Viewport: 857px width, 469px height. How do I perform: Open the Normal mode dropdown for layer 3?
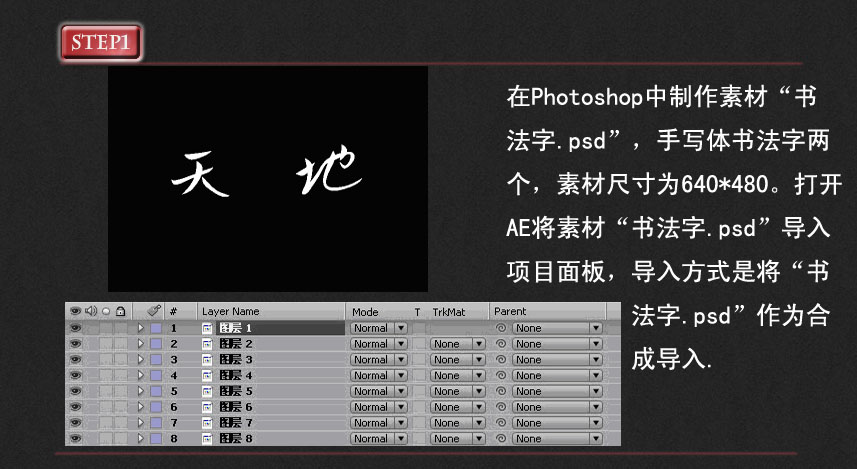[x=379, y=360]
